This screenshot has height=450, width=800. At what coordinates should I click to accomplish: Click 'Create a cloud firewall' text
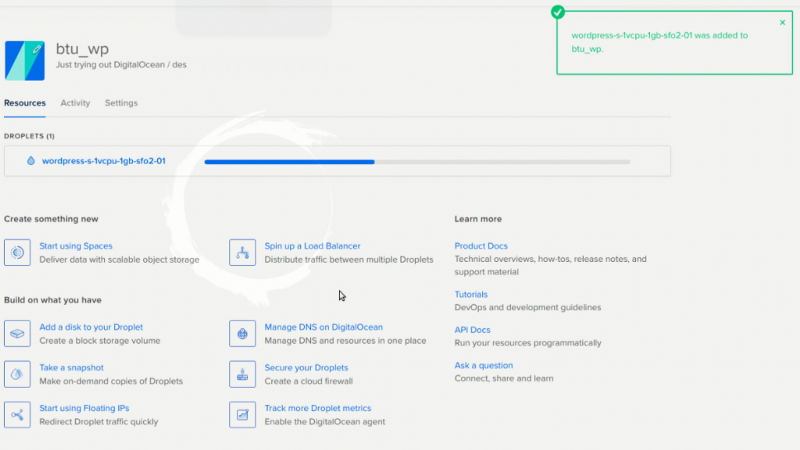pyautogui.click(x=309, y=381)
